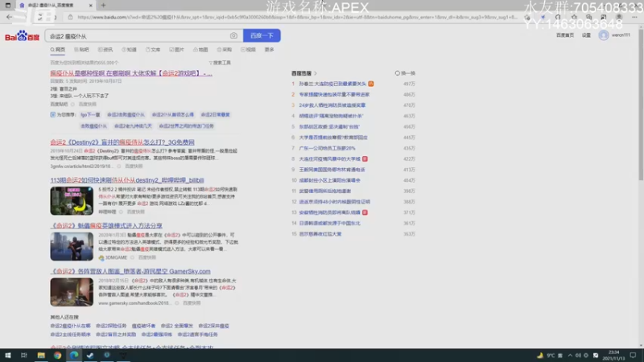Viewport: 644px width, 362px height.
Task: Open a new browser tab with plus button
Action: tap(103, 6)
